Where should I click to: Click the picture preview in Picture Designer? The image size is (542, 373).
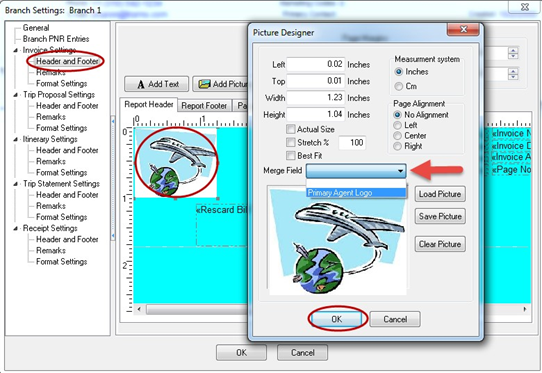click(337, 241)
